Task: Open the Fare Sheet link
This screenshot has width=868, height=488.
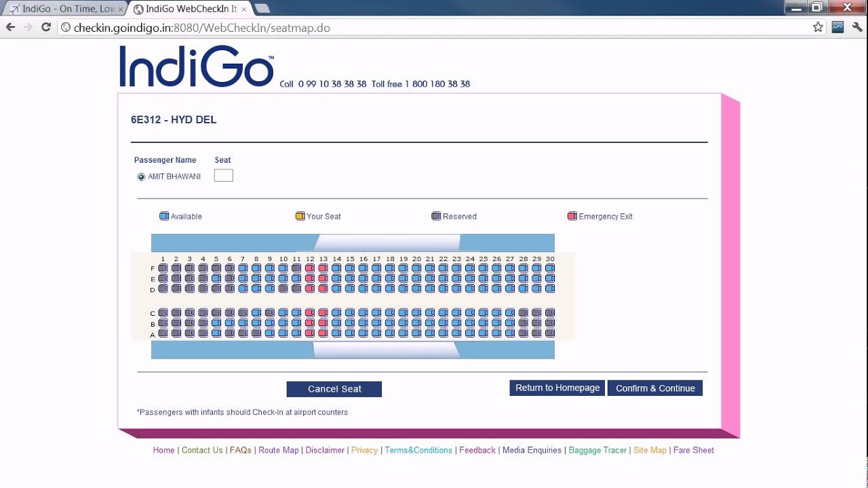Action: point(693,450)
